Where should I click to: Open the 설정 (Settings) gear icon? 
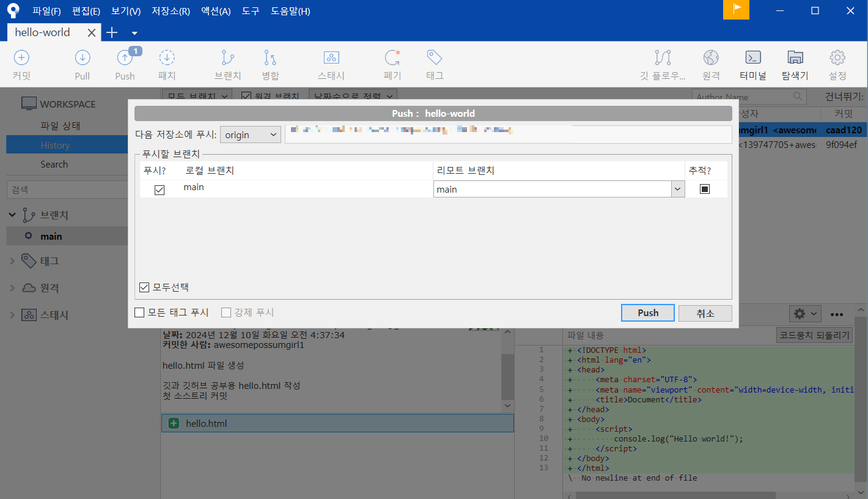(x=837, y=58)
